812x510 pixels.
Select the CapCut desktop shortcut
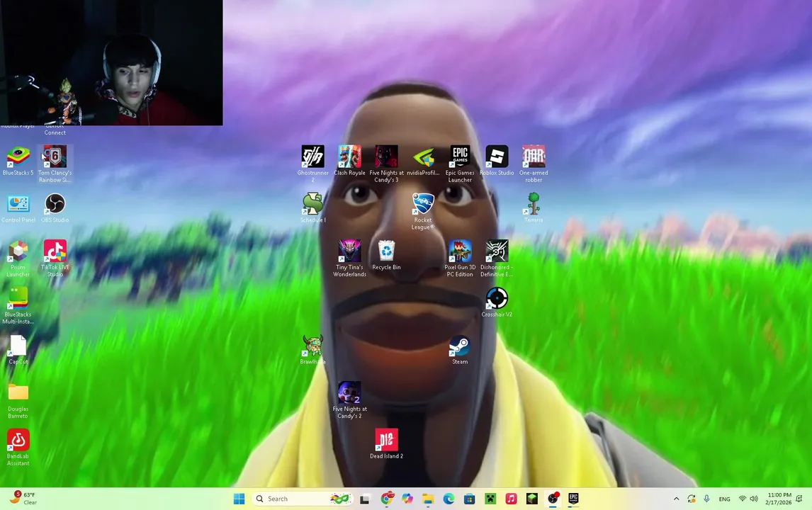(18, 350)
